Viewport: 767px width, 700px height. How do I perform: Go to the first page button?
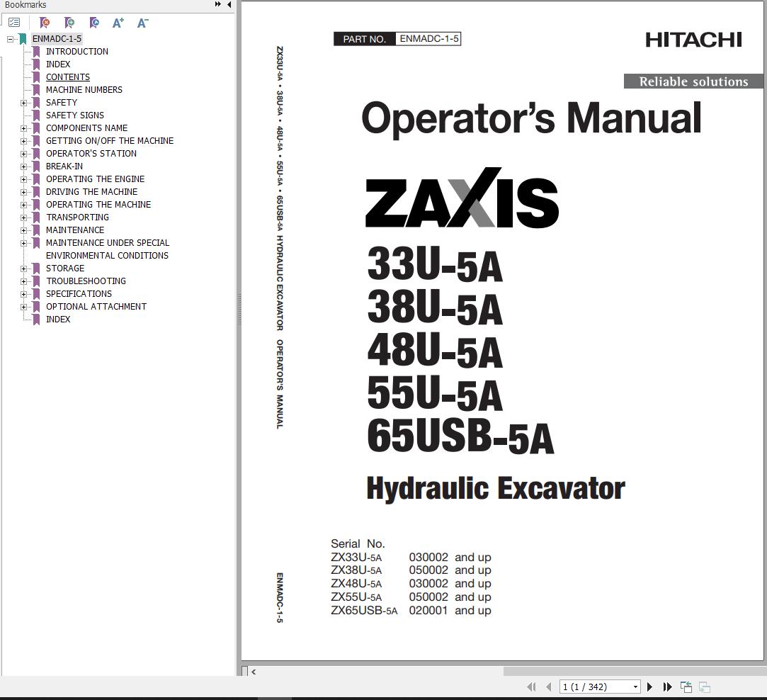[532, 687]
